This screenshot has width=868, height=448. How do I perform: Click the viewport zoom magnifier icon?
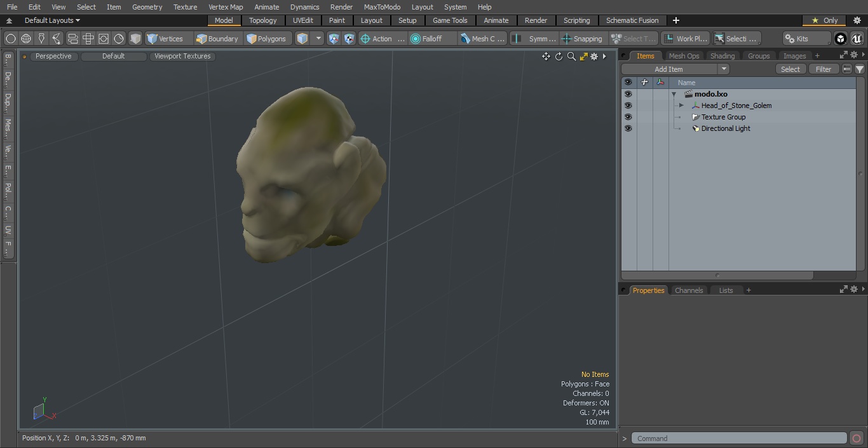tap(571, 57)
